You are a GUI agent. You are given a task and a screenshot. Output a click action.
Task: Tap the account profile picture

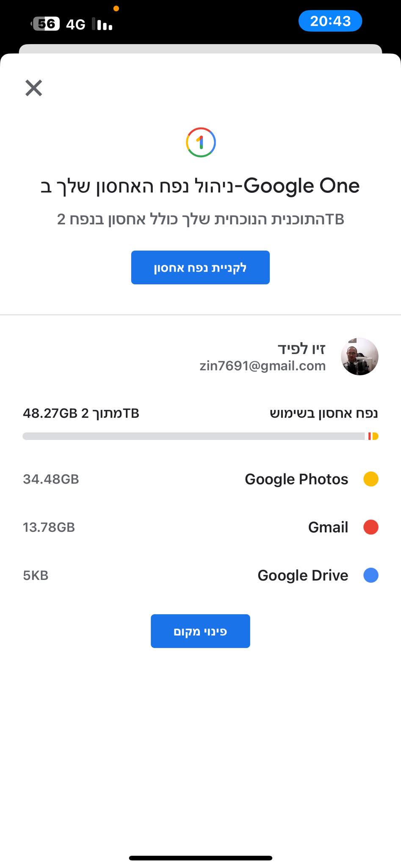pos(360,356)
